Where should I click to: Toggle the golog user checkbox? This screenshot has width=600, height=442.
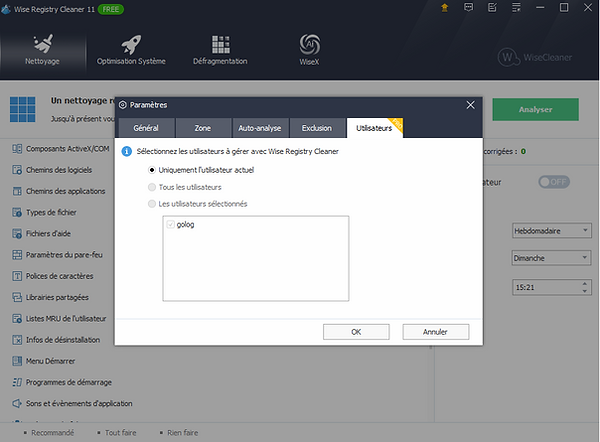pos(171,225)
